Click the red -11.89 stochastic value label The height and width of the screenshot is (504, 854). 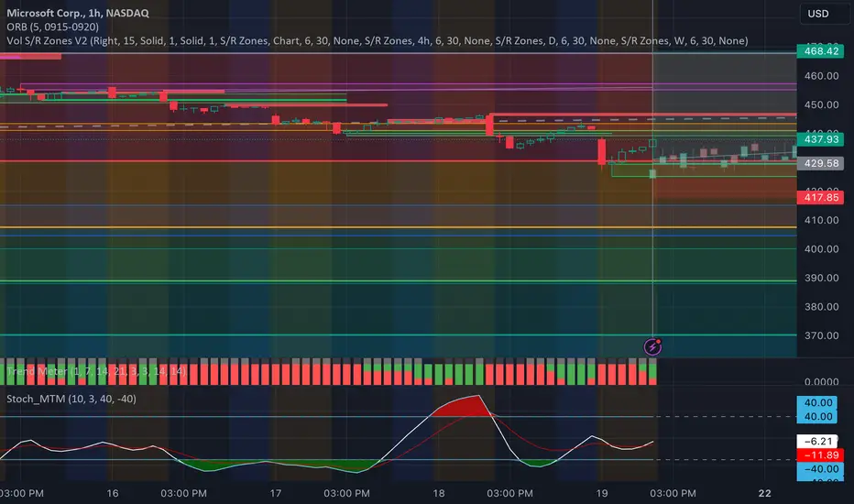[820, 455]
